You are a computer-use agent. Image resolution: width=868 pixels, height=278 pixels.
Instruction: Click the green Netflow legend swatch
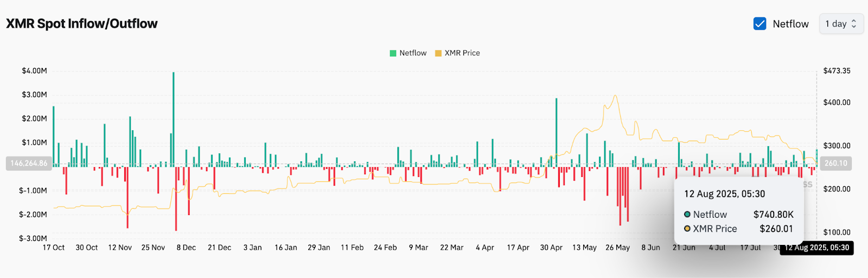pos(393,53)
